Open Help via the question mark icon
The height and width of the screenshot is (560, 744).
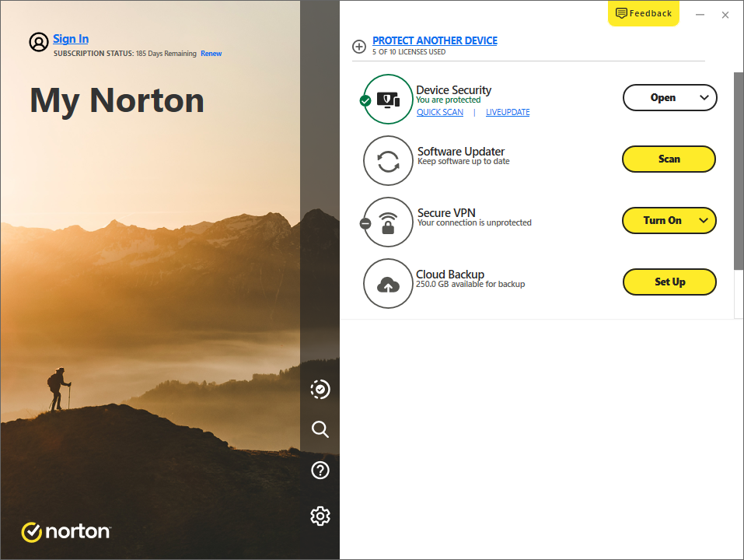click(320, 470)
